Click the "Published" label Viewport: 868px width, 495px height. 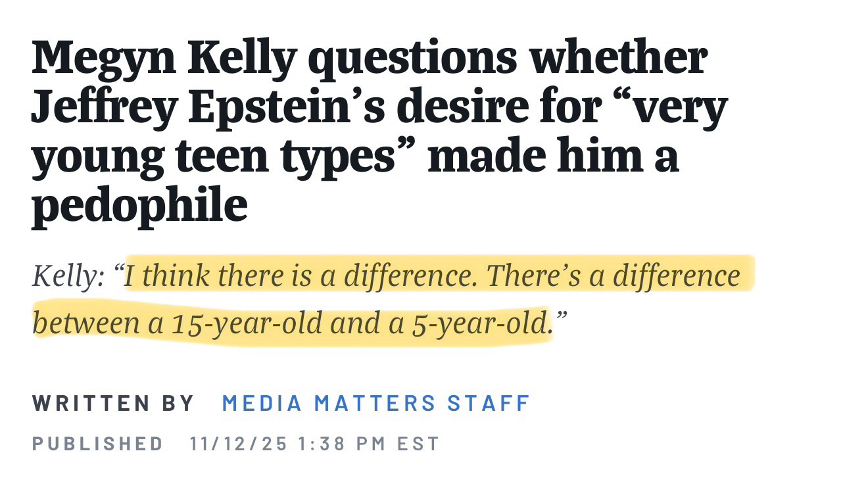point(98,444)
